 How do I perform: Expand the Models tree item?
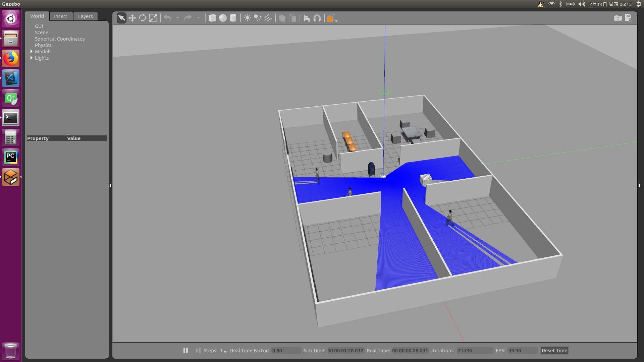pyautogui.click(x=32, y=52)
